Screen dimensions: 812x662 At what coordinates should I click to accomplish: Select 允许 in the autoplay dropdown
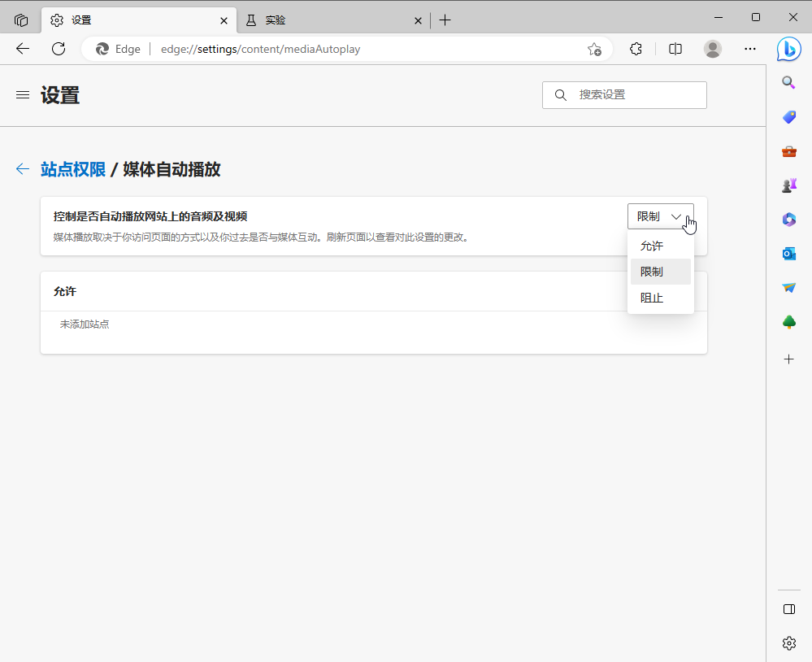[651, 246]
